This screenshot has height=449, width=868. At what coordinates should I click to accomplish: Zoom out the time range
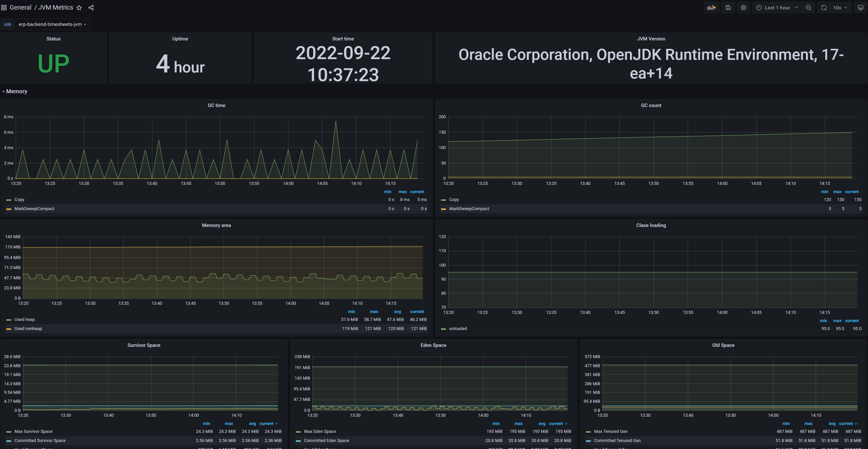pyautogui.click(x=808, y=8)
